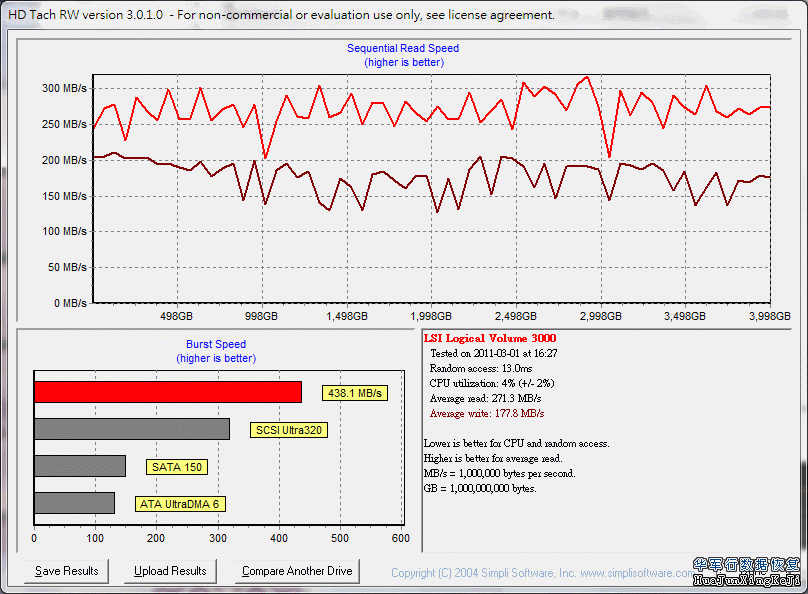Click the SCSI Ultra320 yellow label
Image resolution: width=808 pixels, height=594 pixels.
[290, 430]
